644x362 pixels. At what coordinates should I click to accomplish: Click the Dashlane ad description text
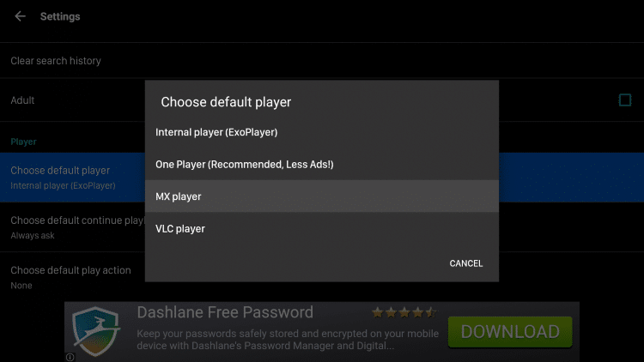click(288, 340)
